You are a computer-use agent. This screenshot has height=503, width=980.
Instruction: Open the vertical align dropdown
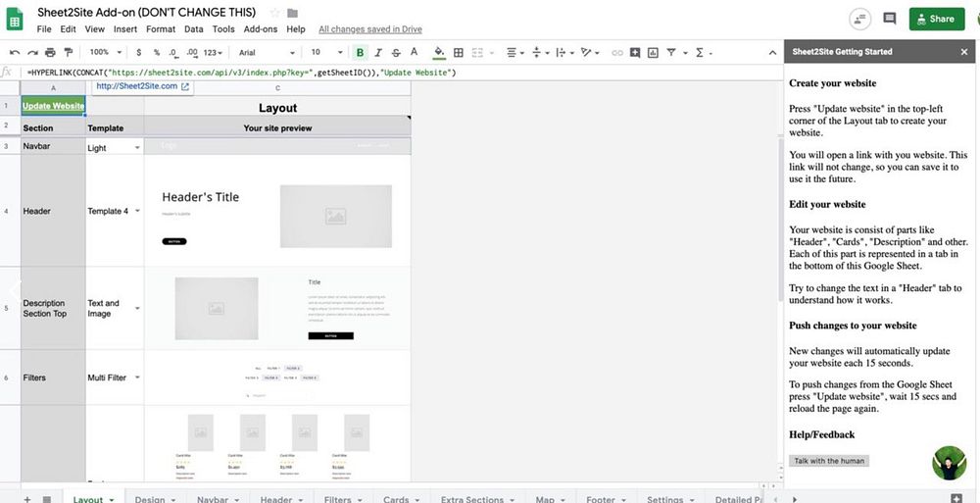point(541,53)
